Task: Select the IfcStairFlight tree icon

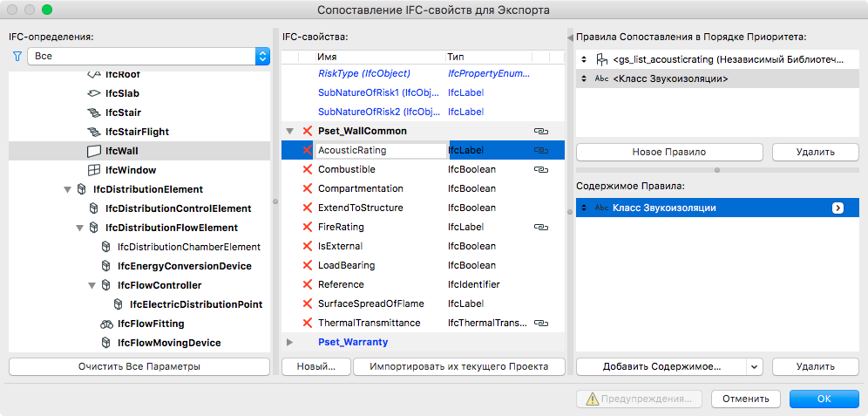Action: (x=94, y=132)
